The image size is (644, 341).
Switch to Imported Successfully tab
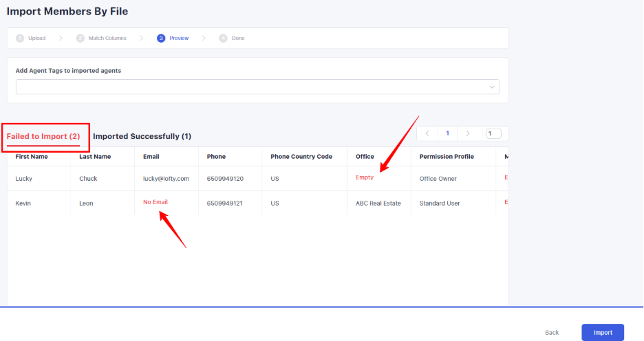click(142, 136)
